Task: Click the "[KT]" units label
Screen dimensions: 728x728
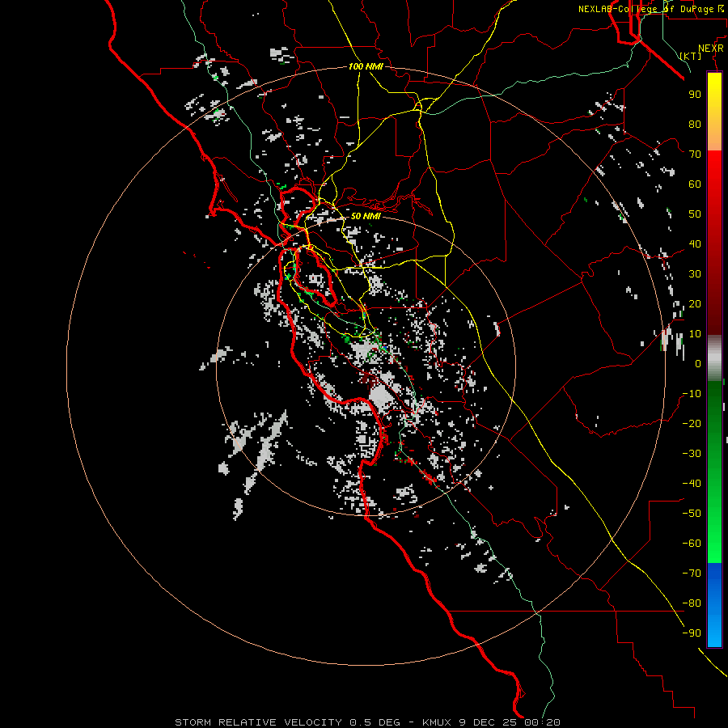Action: [691, 56]
